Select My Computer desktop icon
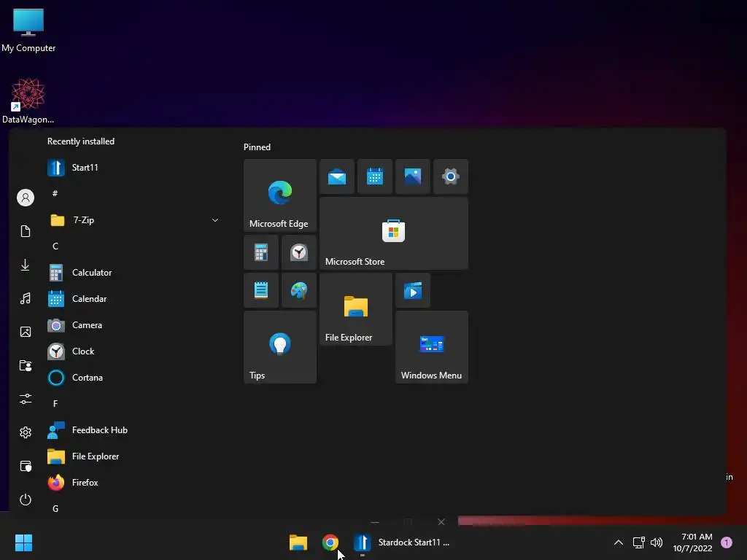This screenshot has width=747, height=560. point(28,31)
